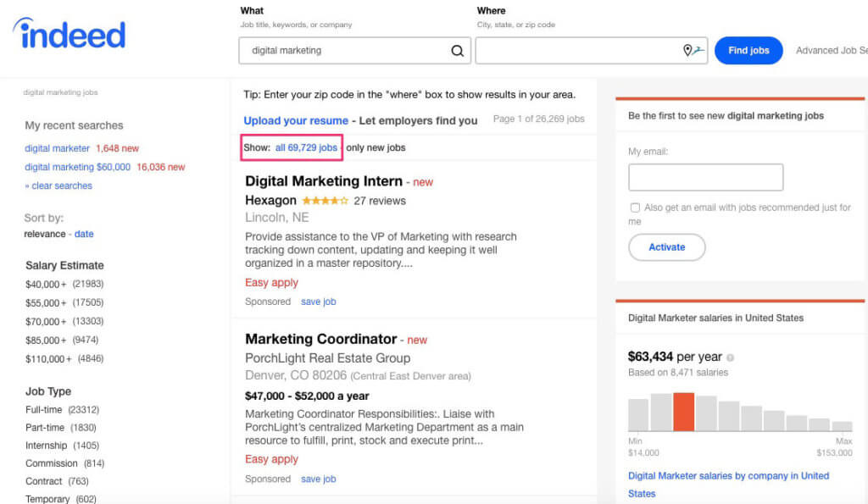Open Advanced Job Search
Image resolution: width=868 pixels, height=504 pixels.
[x=831, y=50]
